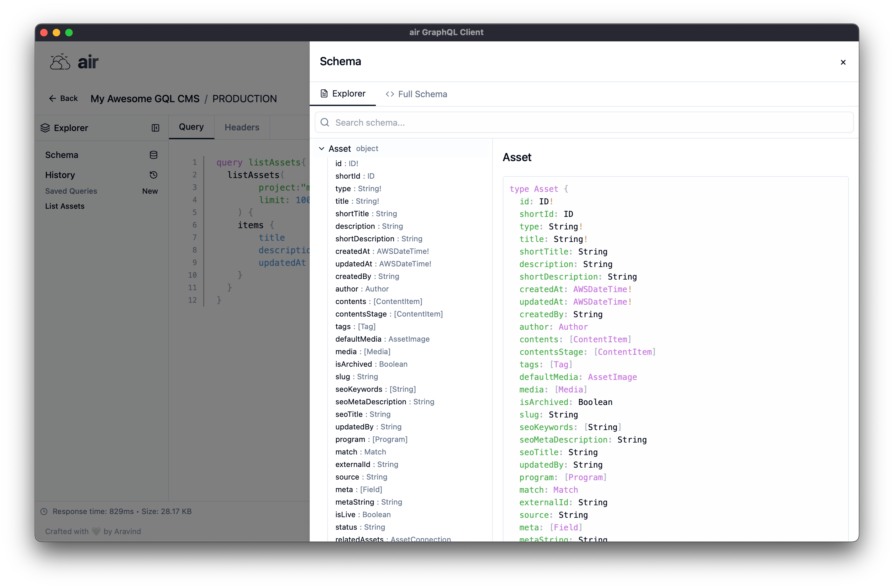The width and height of the screenshot is (894, 588).
Task: Click the code brackets icon beside Full Schema
Action: coord(390,94)
